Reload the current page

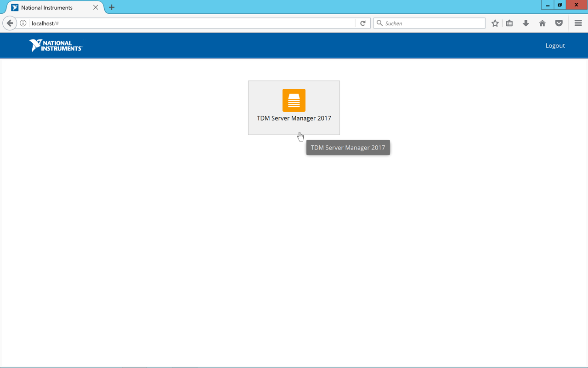point(362,23)
